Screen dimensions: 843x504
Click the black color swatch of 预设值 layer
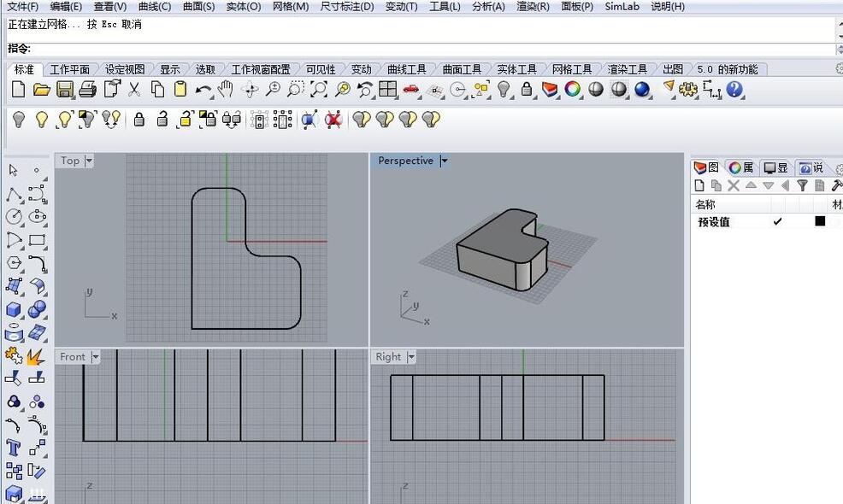click(820, 221)
